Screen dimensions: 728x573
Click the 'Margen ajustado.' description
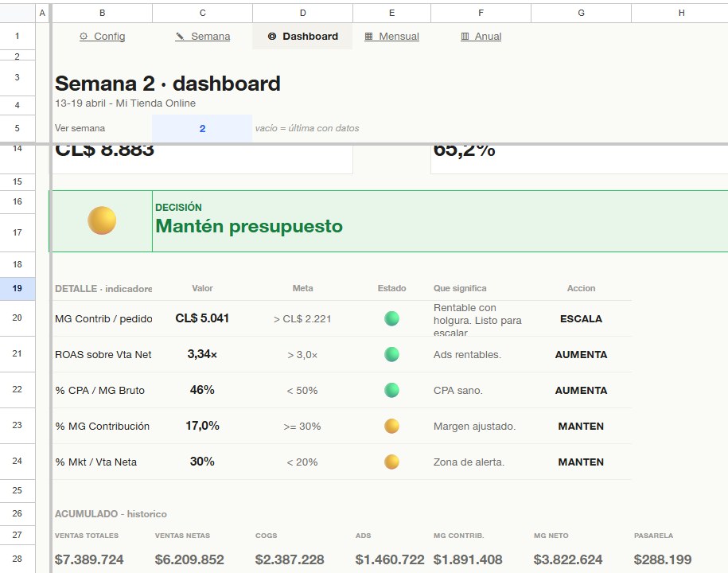pos(474,427)
